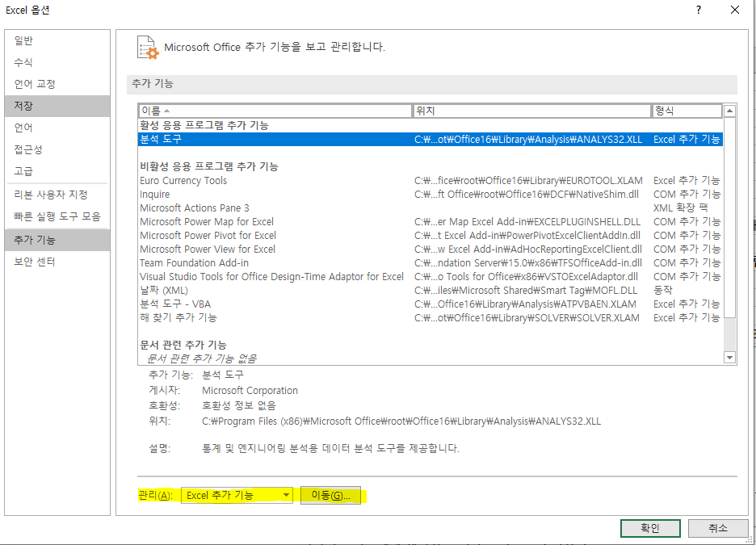Click the add-ins list vertical scrollbar thumb
The height and width of the screenshot is (545, 756).
coord(729,217)
